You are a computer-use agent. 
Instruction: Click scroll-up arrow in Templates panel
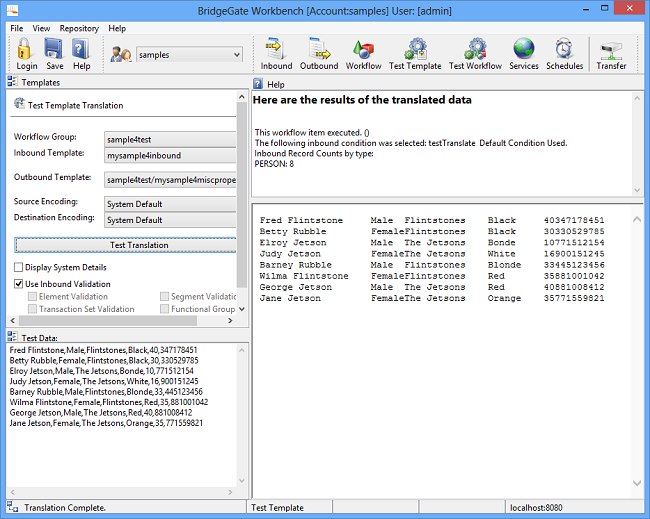pos(242,97)
